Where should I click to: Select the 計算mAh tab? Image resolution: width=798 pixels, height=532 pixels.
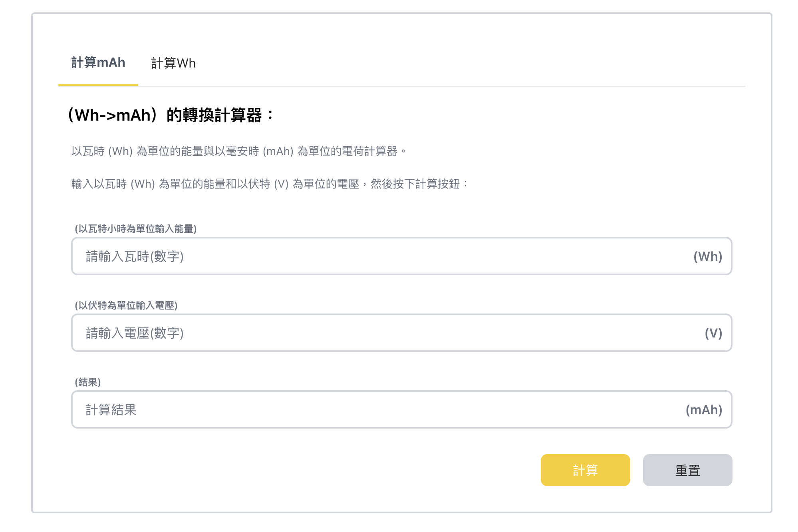coord(98,63)
